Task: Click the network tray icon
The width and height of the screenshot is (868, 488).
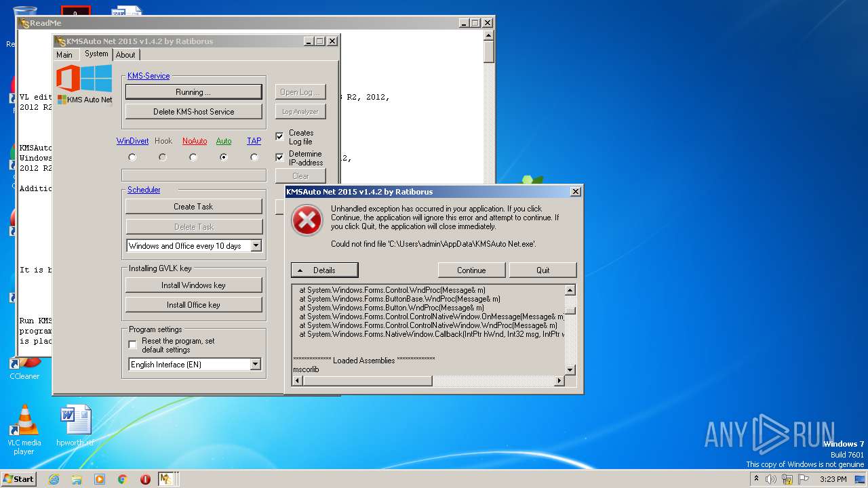Action: 787,479
